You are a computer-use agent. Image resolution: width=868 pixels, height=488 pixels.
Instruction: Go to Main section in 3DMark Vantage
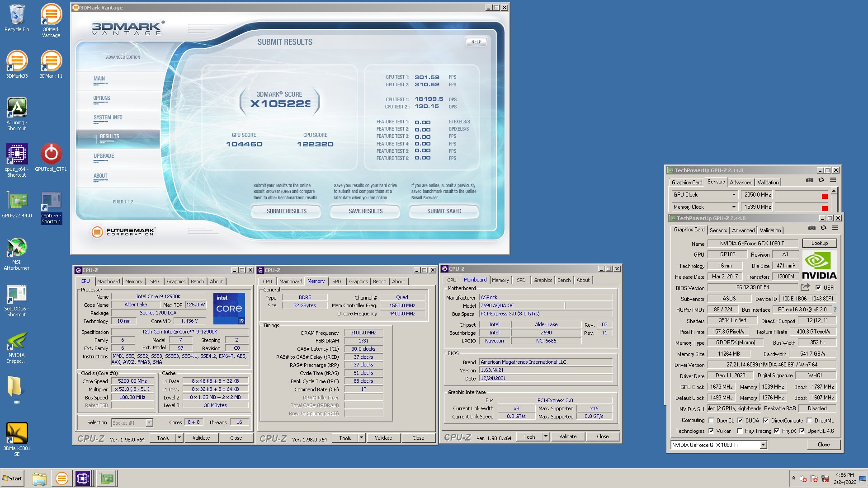(99, 79)
